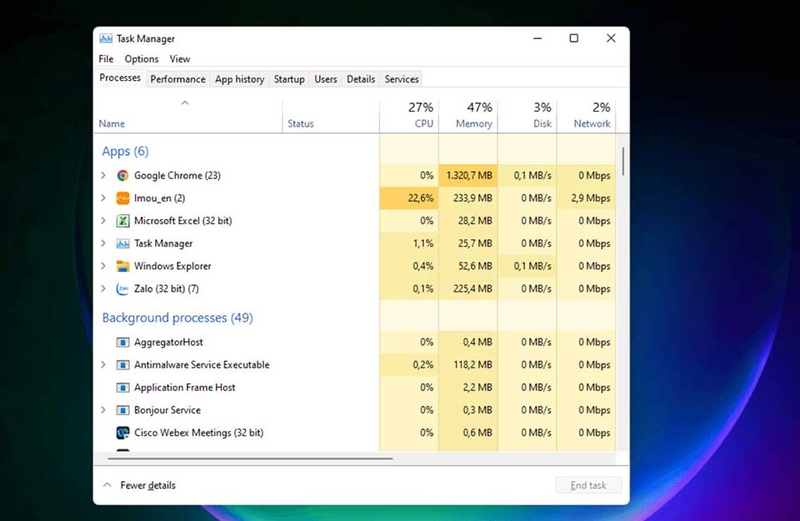Viewport: 800px width, 521px height.
Task: Click the horizontal scrollbar at list bottom
Action: 250,458
